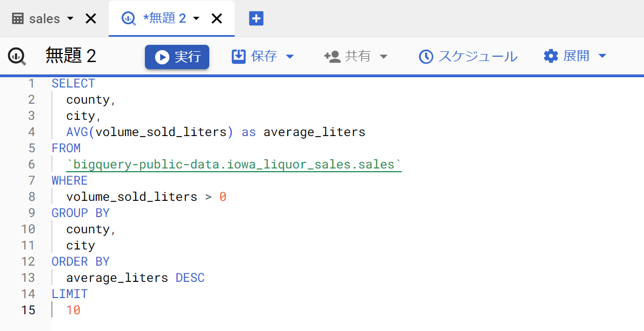Screen dimensions: 644x331
Task: Click the FROM keyword
Action: pyautogui.click(x=66, y=148)
